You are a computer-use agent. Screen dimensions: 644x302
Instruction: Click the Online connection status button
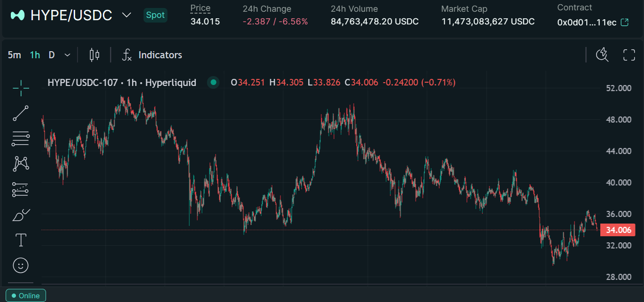tap(26, 296)
